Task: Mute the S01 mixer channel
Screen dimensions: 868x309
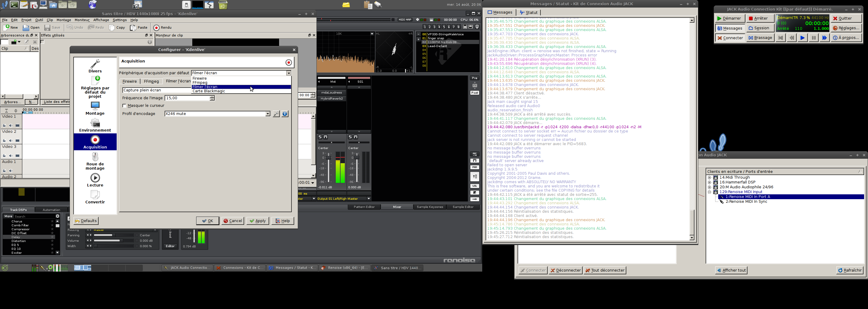Action: pos(356,137)
